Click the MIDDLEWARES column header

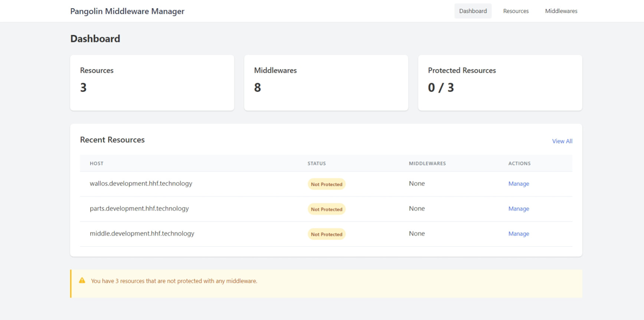click(x=427, y=164)
